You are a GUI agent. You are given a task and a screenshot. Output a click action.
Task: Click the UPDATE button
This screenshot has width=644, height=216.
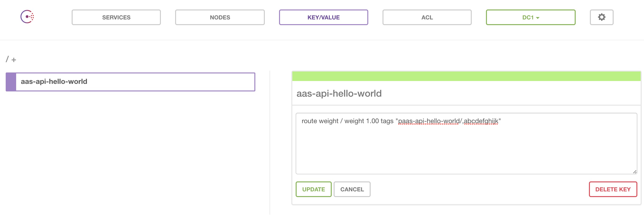313,189
